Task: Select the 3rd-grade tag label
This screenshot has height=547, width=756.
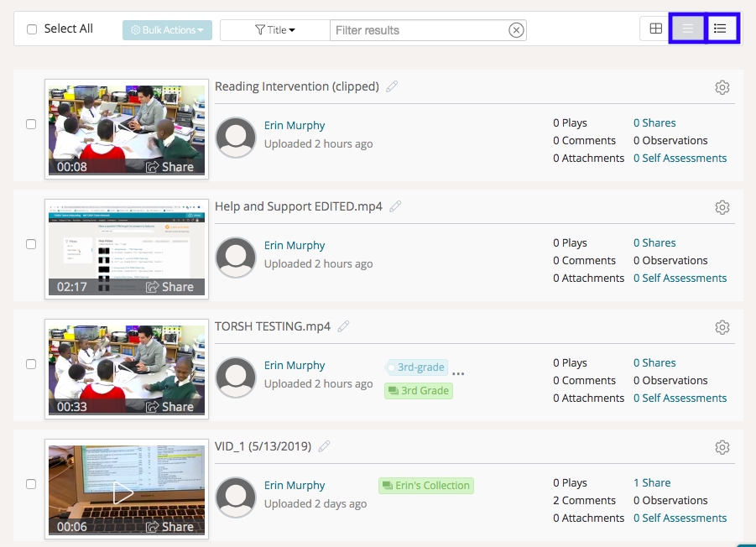Action: (x=421, y=367)
